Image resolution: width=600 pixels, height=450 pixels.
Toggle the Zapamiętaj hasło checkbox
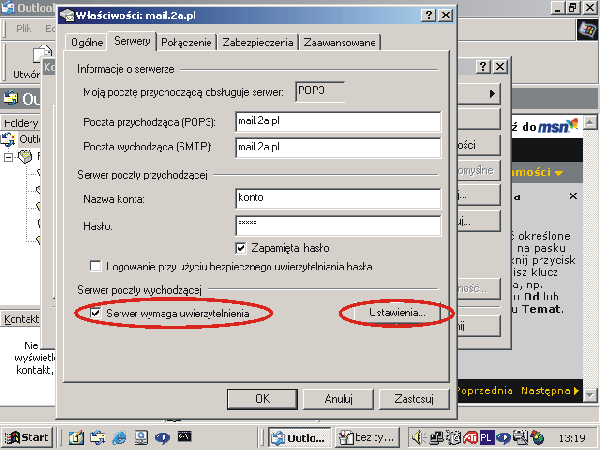click(241, 247)
